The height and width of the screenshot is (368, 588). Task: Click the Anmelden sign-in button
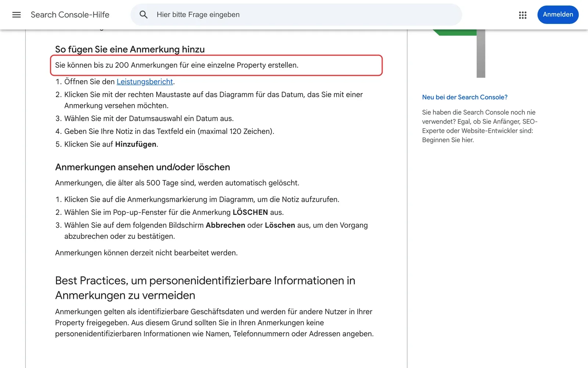click(558, 15)
